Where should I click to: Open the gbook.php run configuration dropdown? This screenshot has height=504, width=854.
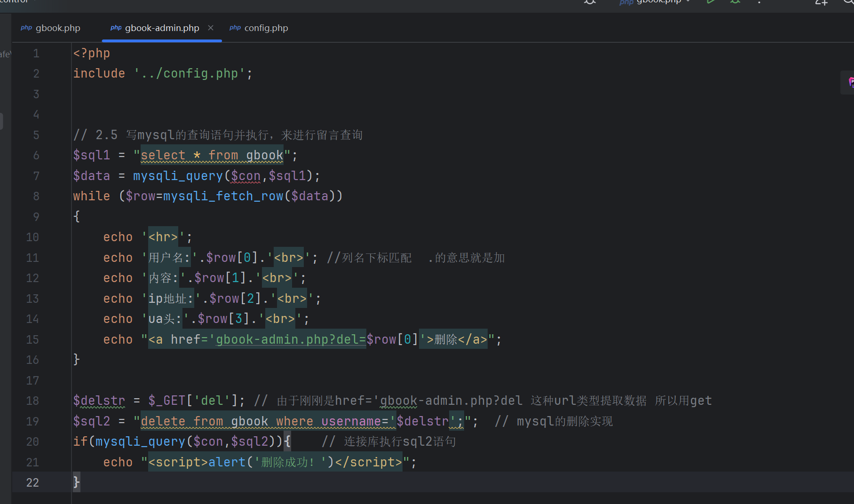(655, 2)
